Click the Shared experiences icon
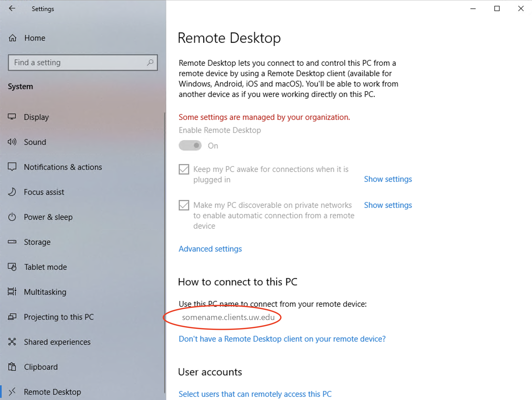 click(12, 342)
